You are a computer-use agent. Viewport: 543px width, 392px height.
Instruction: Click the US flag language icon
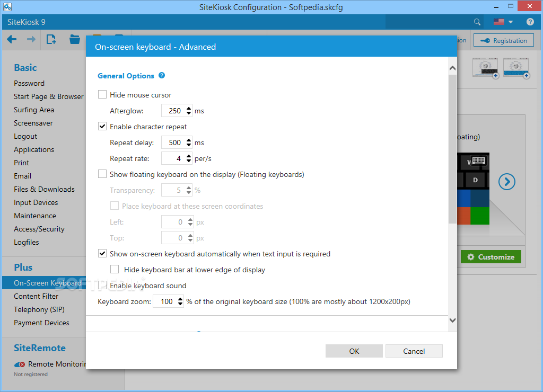[x=498, y=22]
